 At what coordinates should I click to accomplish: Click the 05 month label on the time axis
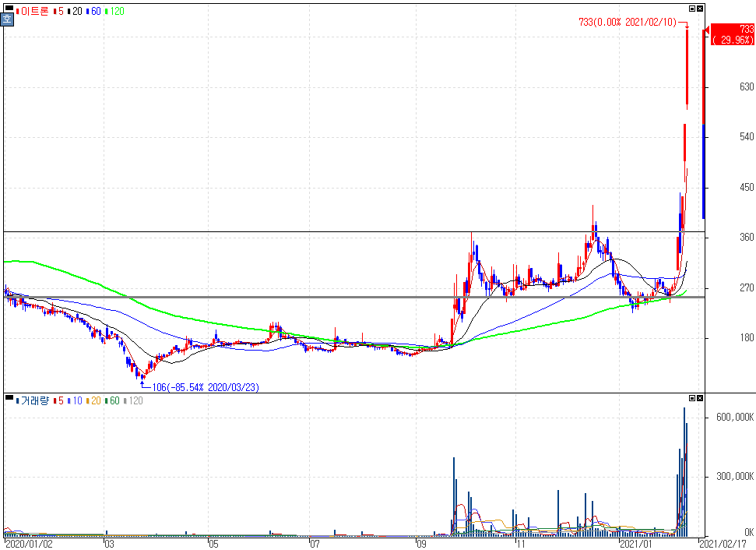[x=213, y=545]
